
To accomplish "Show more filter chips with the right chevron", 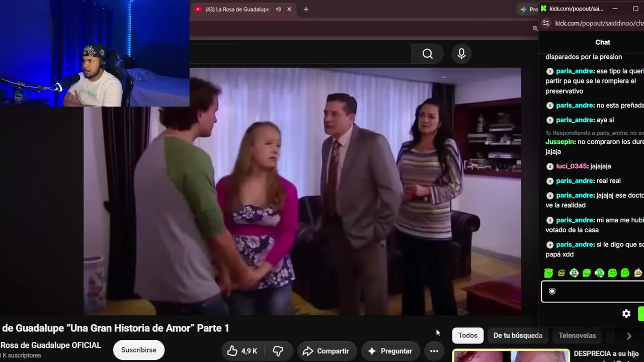I will point(629,336).
